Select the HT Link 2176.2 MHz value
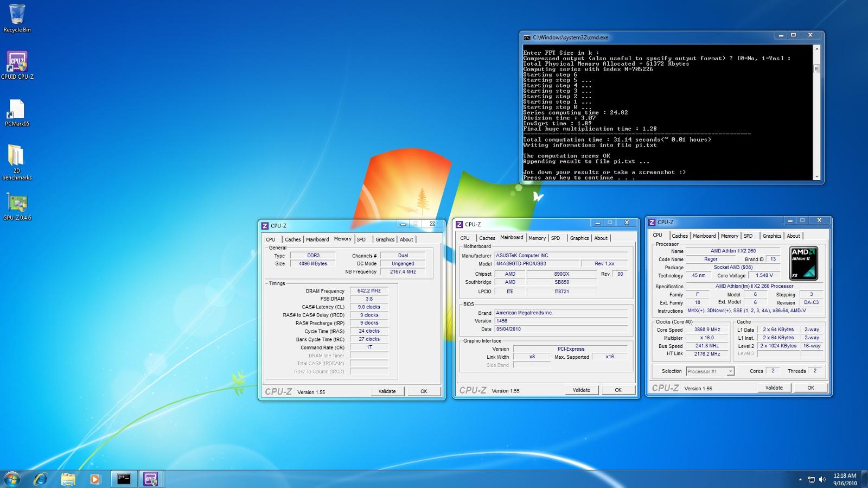Screen dimensions: 868x488 [707, 354]
